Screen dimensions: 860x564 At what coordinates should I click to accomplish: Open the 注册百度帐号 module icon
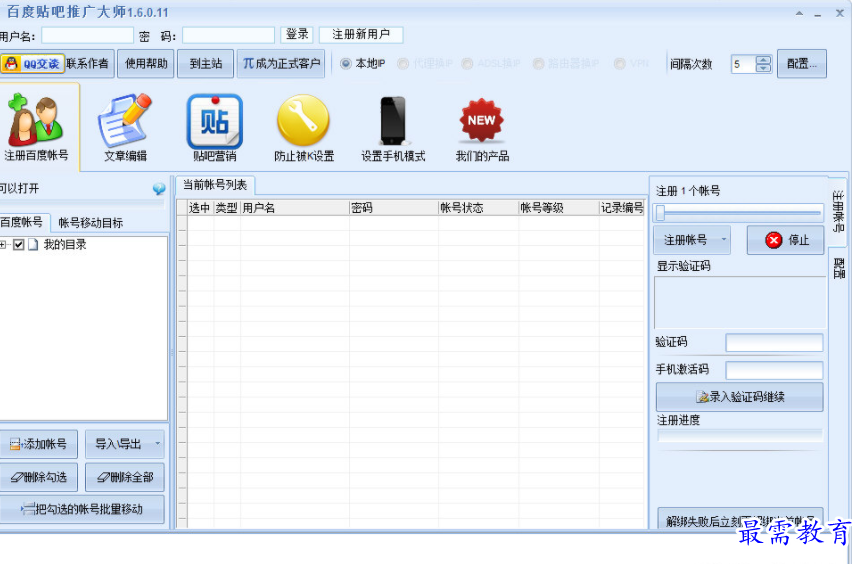click(36, 128)
